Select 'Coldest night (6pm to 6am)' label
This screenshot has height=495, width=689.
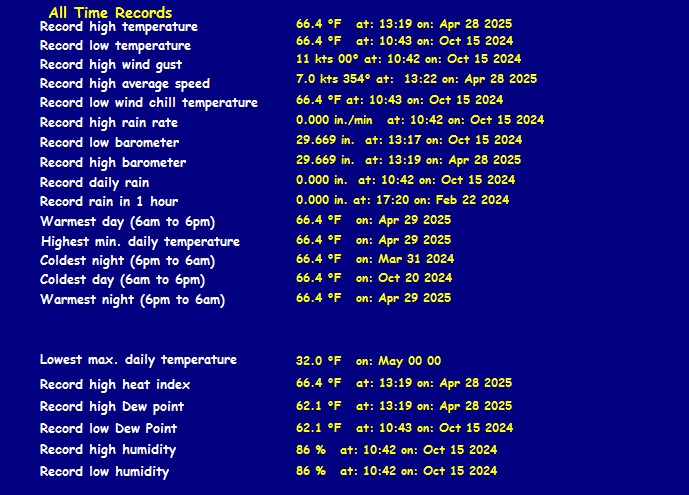(x=127, y=261)
